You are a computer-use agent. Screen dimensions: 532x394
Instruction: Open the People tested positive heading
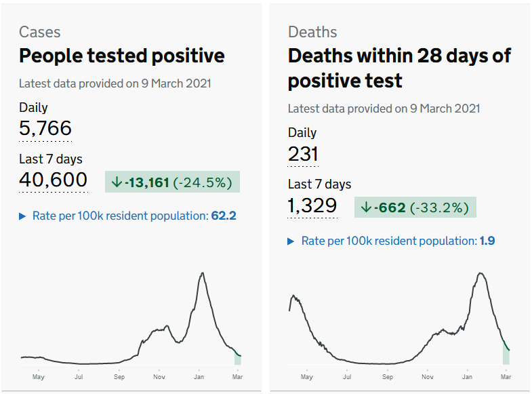coord(122,56)
